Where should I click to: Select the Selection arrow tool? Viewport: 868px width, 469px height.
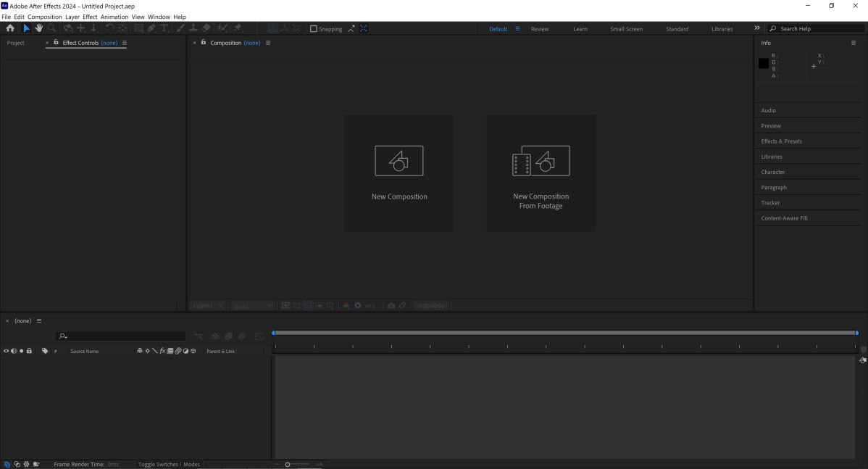point(27,28)
